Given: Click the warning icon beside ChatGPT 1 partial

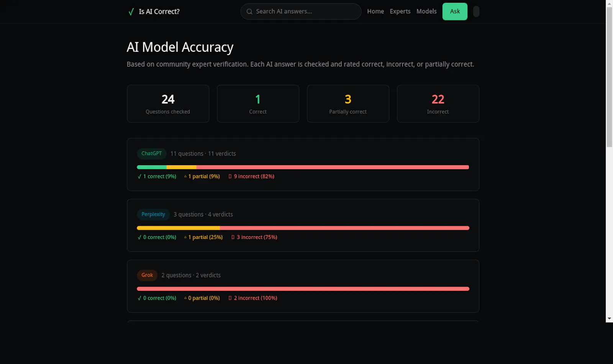Looking at the screenshot, I should [x=185, y=177].
